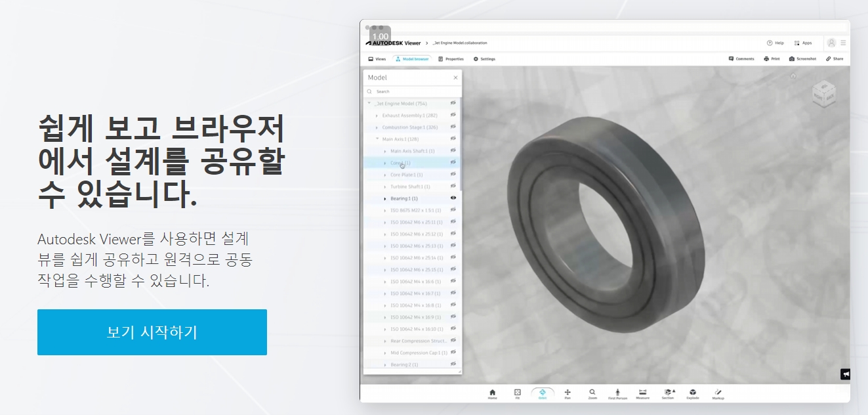Viewport: 868px width, 415px height.
Task: Select Mid Compression Cap:1 row
Action: (411, 353)
